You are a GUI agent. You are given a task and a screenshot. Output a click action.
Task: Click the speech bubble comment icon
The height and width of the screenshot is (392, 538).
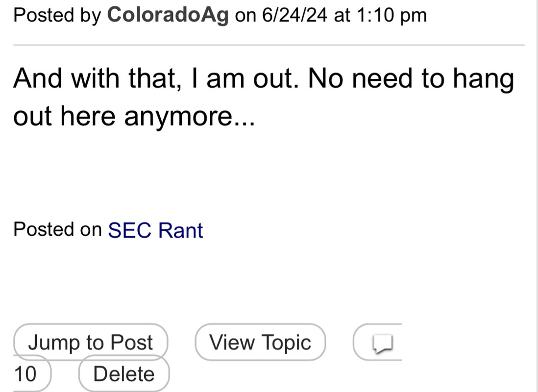tap(383, 343)
